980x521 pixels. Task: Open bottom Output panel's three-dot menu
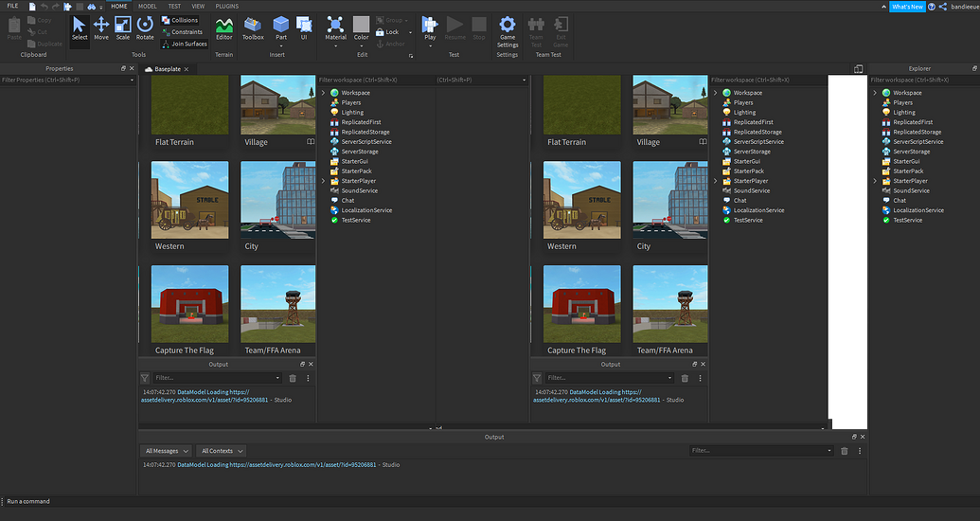coord(860,451)
